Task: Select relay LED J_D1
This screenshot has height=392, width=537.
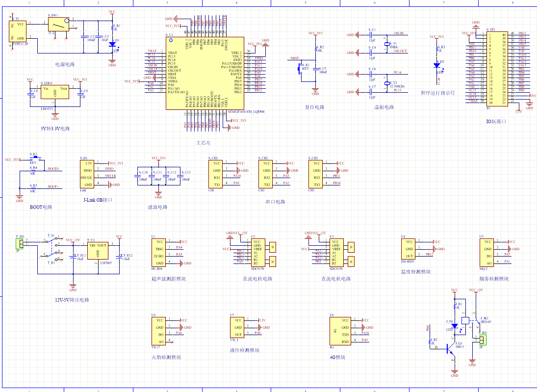Action: click(x=455, y=326)
